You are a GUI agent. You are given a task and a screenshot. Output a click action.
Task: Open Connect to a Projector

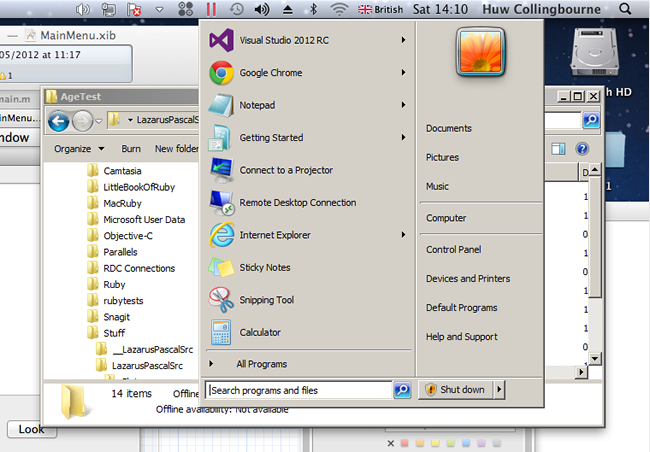[286, 170]
